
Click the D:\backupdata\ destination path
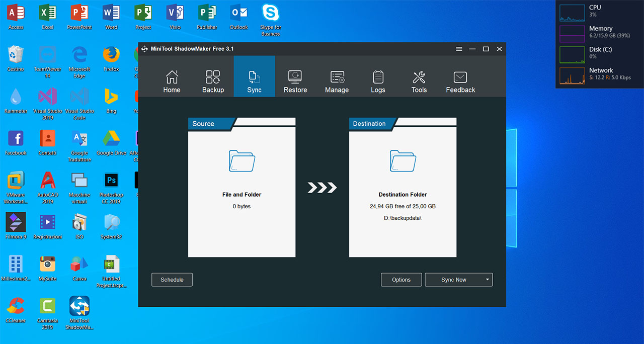coord(403,218)
